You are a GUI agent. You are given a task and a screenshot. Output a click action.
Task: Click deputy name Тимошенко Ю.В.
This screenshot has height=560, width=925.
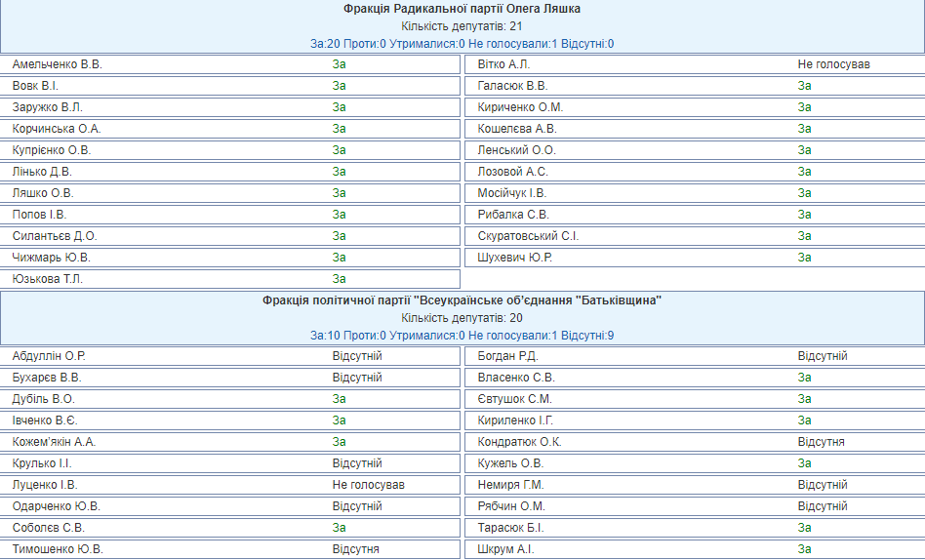(58, 549)
